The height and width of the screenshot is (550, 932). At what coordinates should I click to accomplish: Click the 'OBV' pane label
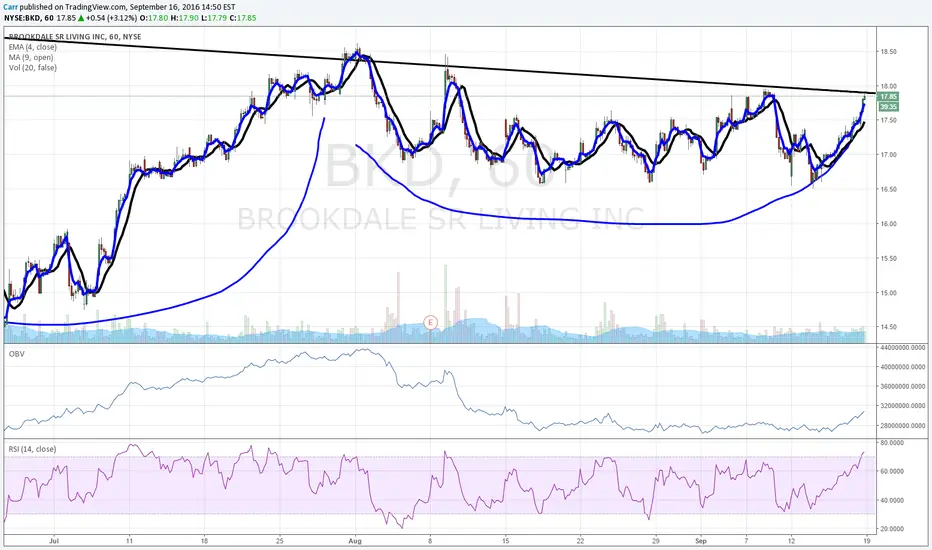coord(16,354)
